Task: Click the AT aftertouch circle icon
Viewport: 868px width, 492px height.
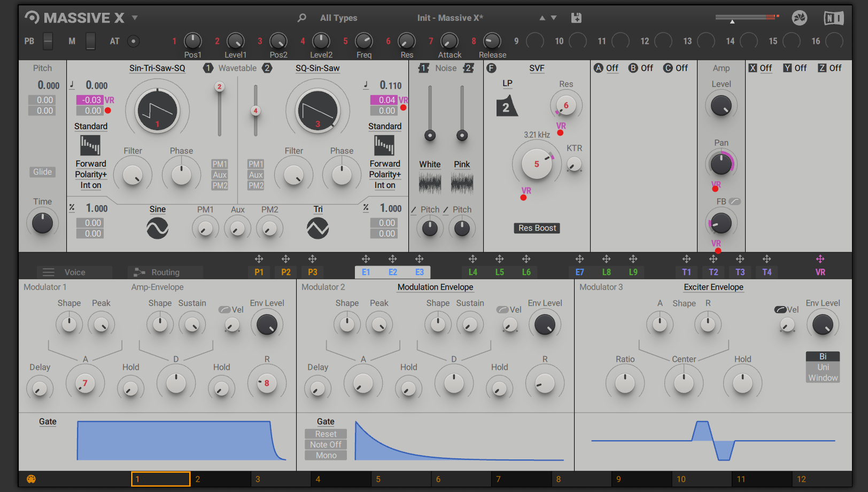Action: coord(134,41)
